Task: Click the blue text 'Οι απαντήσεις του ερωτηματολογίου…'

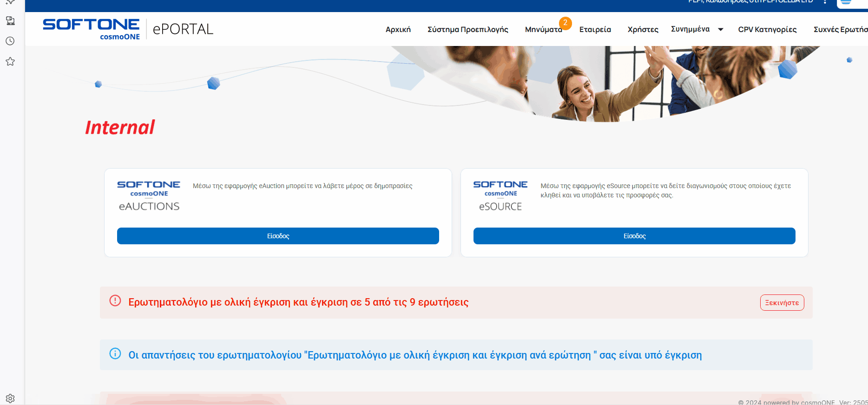Action: tap(415, 355)
